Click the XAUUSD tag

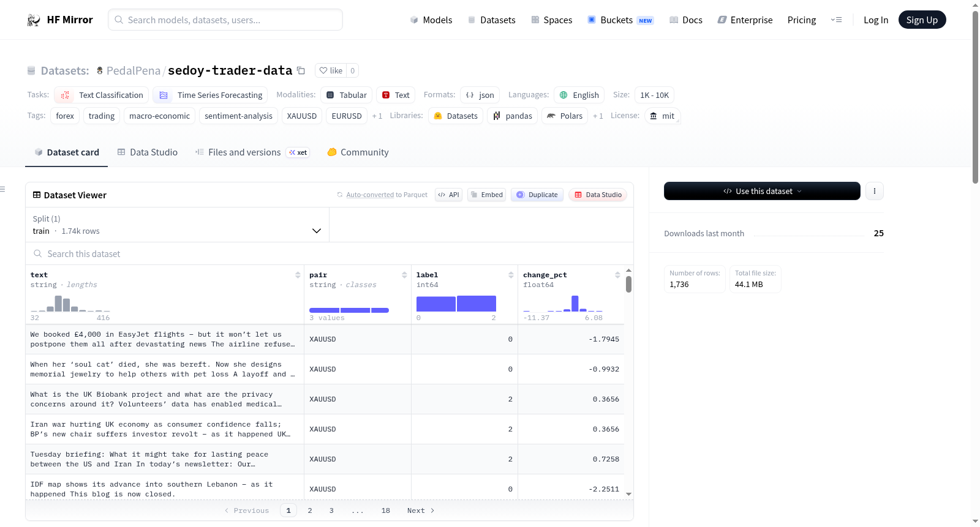(302, 116)
